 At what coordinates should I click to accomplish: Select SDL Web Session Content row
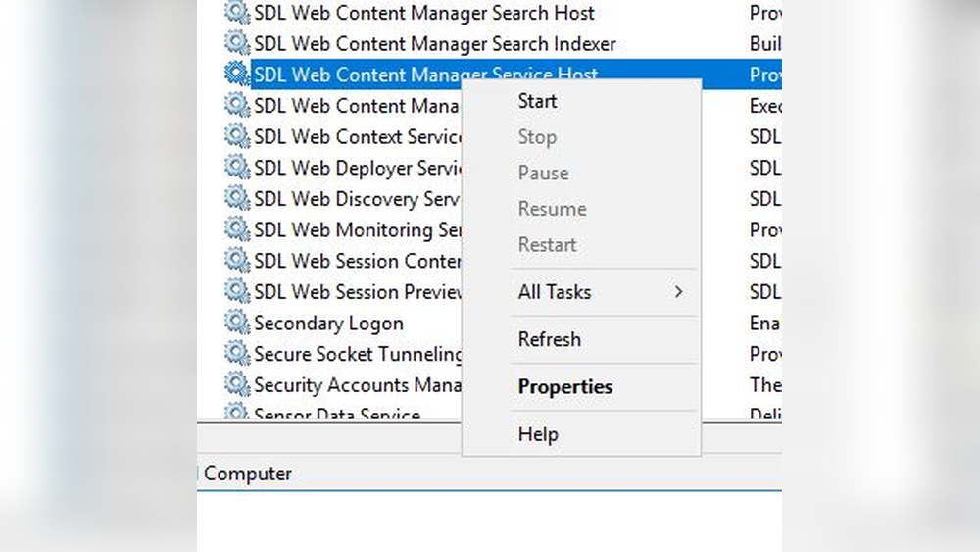pos(357,261)
